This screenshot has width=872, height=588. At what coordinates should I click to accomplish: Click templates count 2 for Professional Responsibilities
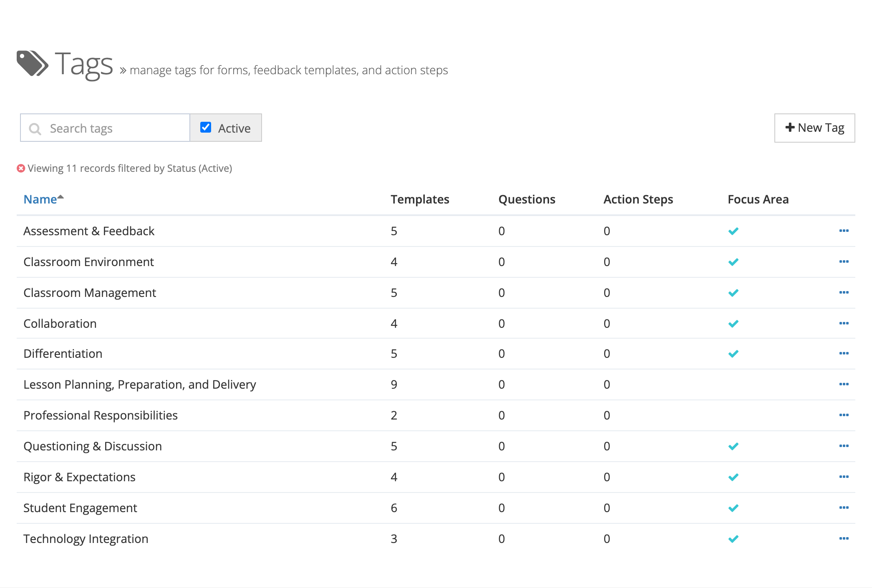(x=394, y=415)
